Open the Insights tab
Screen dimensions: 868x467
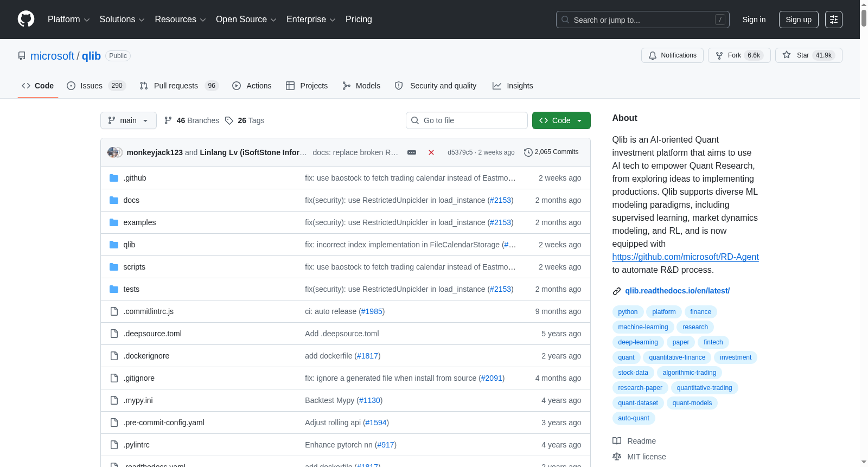(x=513, y=86)
